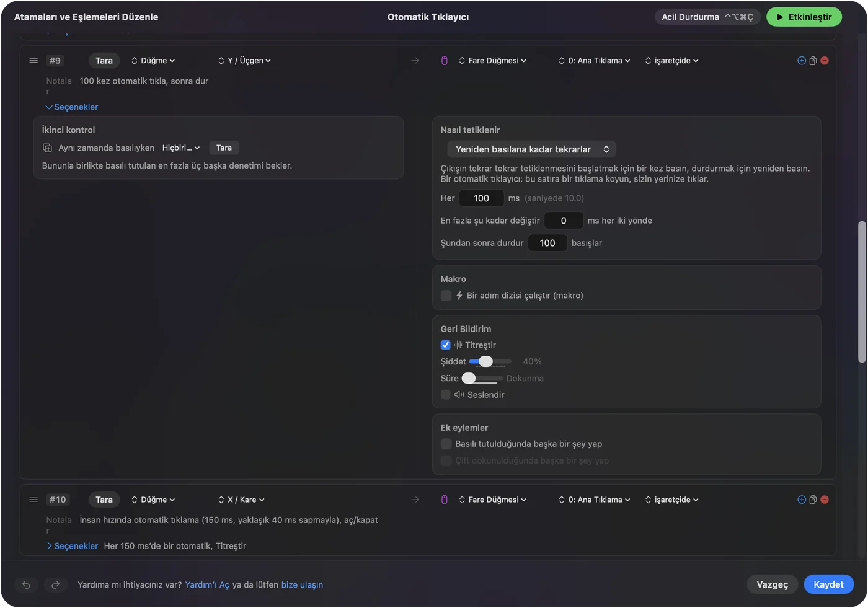The image size is (868, 608).
Task: Click the #10 row label
Action: click(58, 500)
